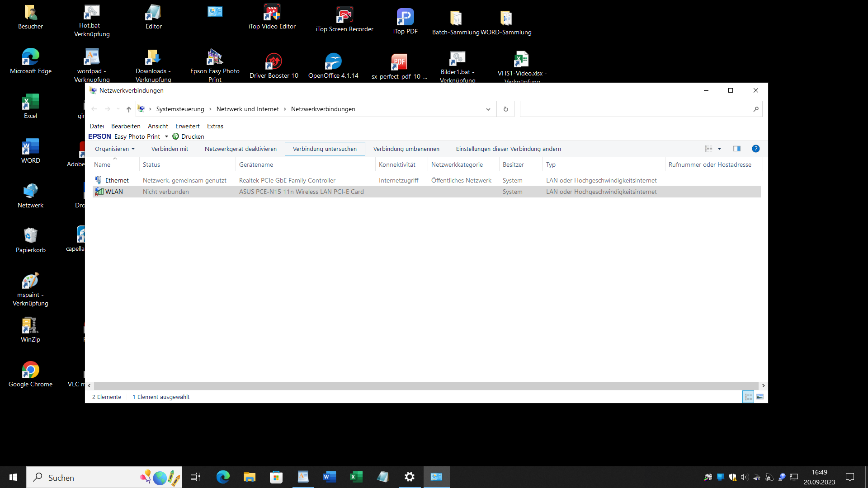This screenshot has width=868, height=488.
Task: Click the refresh button in address bar
Action: pos(505,109)
